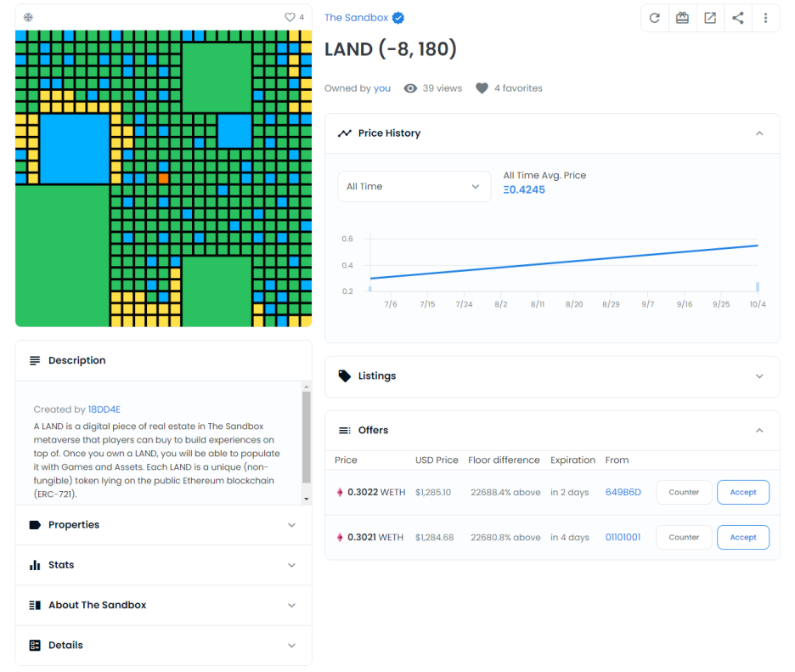The width and height of the screenshot is (795, 672).
Task: Open the external link icon
Action: [x=710, y=18]
